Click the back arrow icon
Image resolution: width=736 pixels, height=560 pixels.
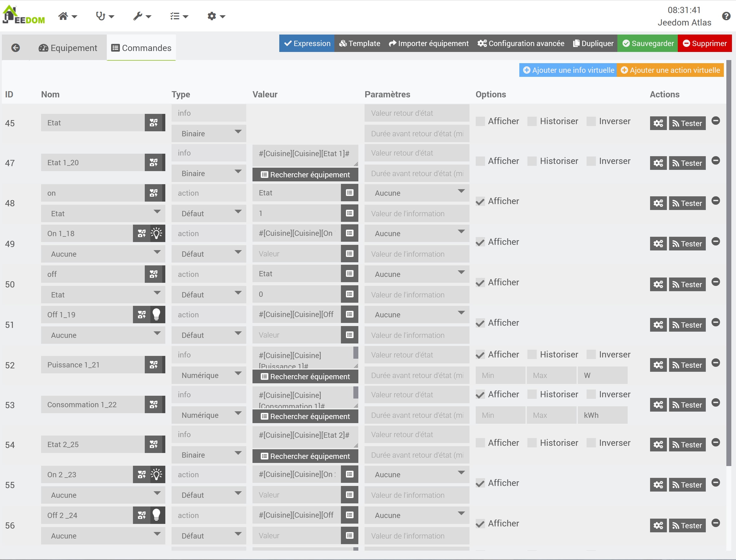coord(15,48)
